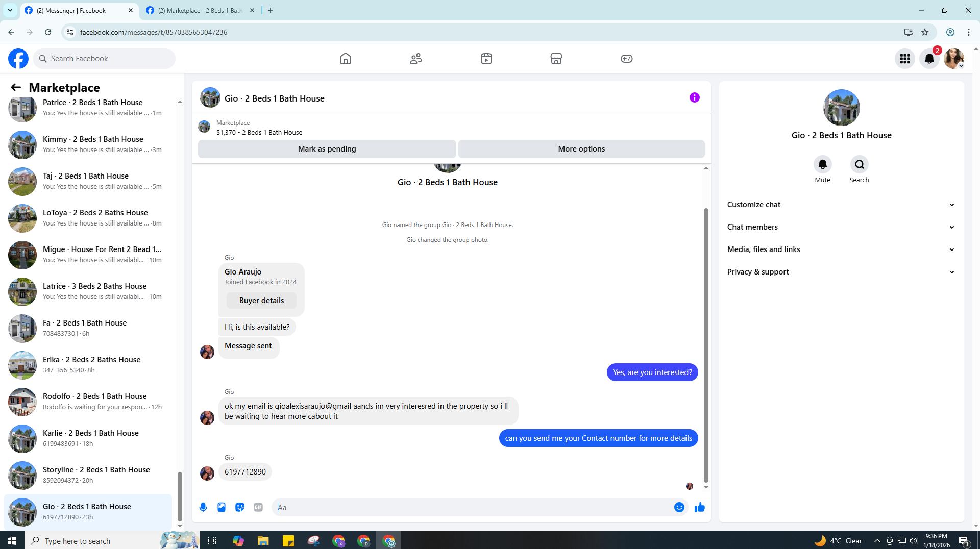Click the Facebook logo
Image resolution: width=980 pixels, height=549 pixels.
(18, 59)
